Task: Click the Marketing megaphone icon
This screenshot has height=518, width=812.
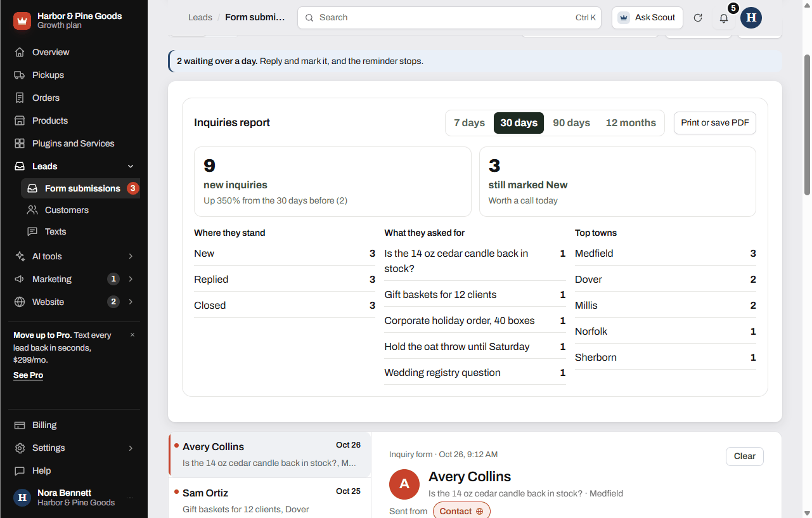Action: click(20, 279)
